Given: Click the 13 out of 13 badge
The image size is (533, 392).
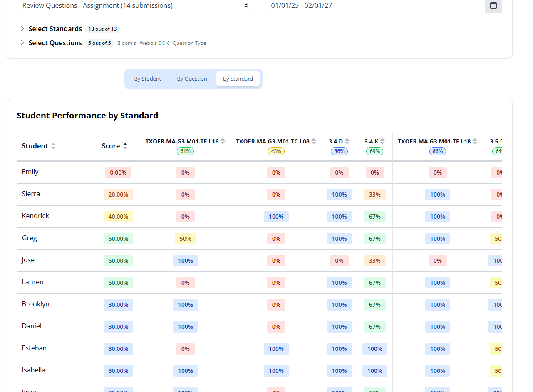Looking at the screenshot, I should (103, 29).
